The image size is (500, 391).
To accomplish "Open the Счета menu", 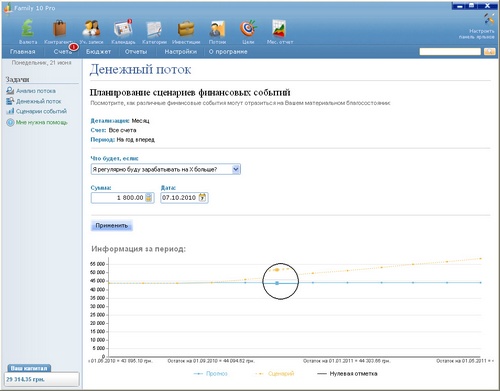I will point(63,52).
